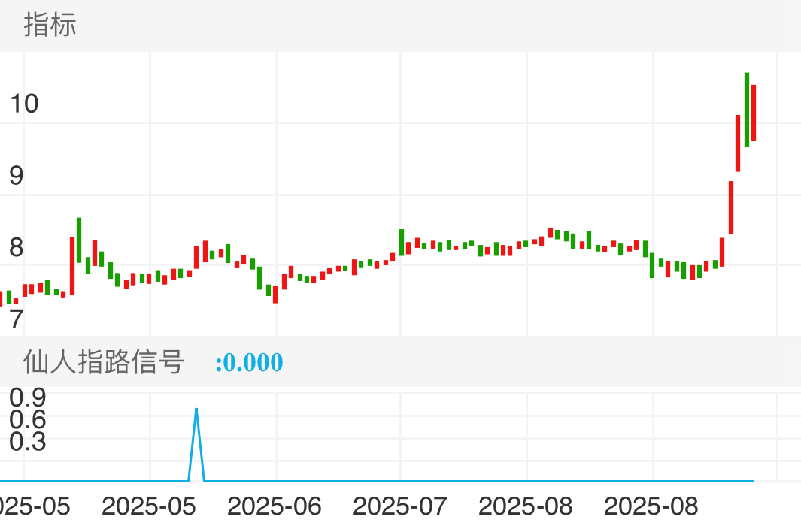The image size is (801, 532).
Task: Click the 2025-07 date label
Action: (x=400, y=506)
